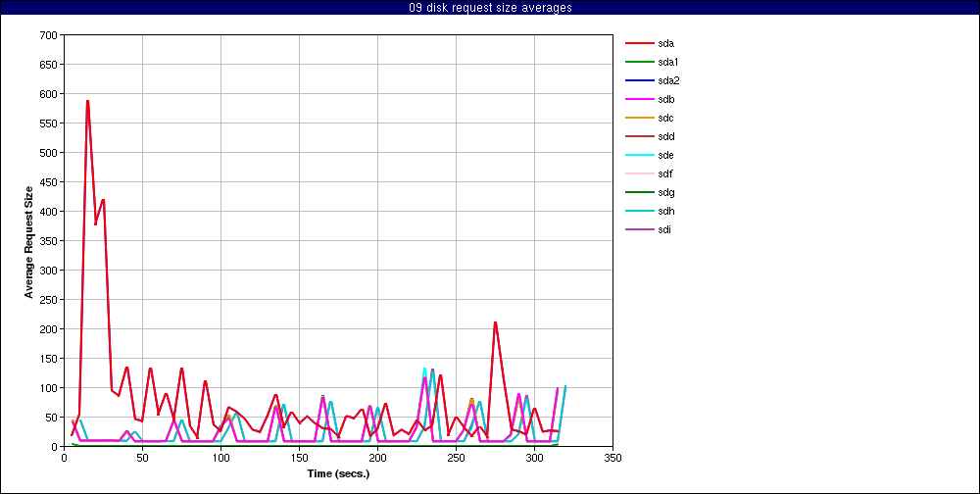Click the red sda peak near 210 at 275 secs
Image resolution: width=980 pixels, height=494 pixels.
pyautogui.click(x=495, y=322)
